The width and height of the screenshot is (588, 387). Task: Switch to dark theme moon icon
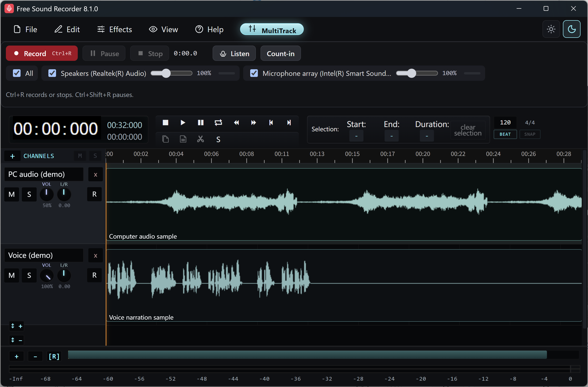(x=572, y=29)
